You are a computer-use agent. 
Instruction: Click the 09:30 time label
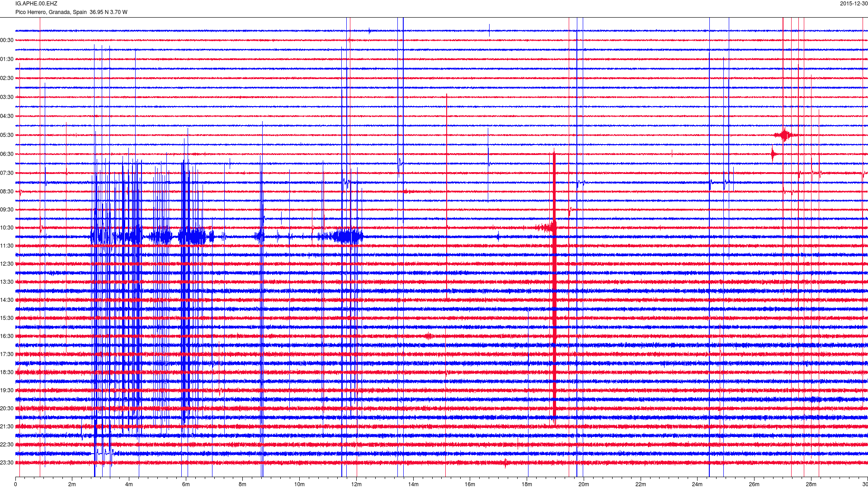(x=7, y=210)
